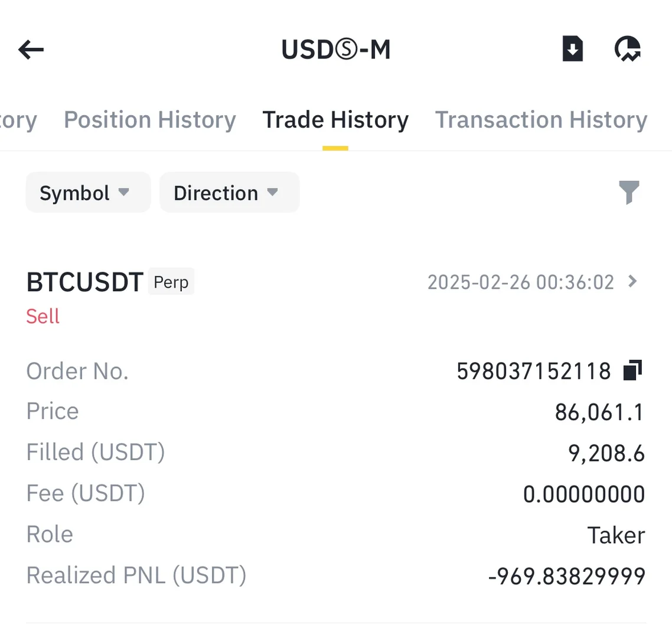The image size is (672, 638).
Task: Tap the trade timestamp 2025-02-26 00:36:02
Action: click(520, 282)
